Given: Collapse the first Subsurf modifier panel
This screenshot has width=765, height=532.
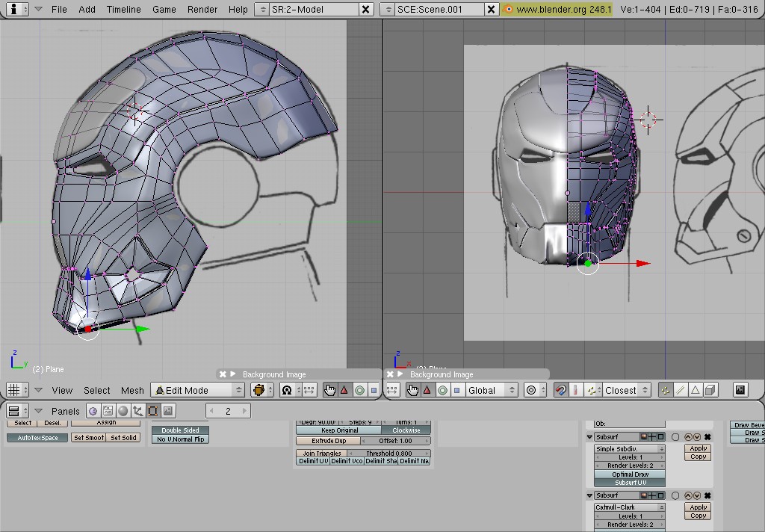Looking at the screenshot, I should (589, 437).
